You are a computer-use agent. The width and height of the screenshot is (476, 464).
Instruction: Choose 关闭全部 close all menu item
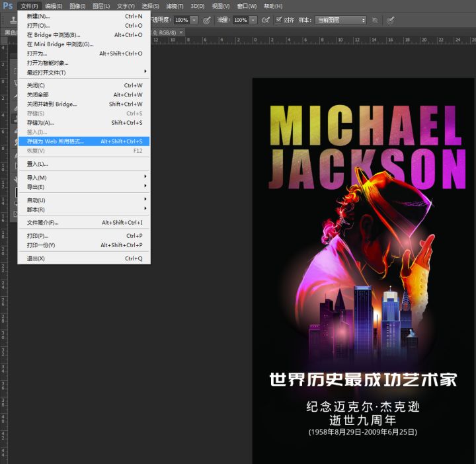(x=84, y=95)
